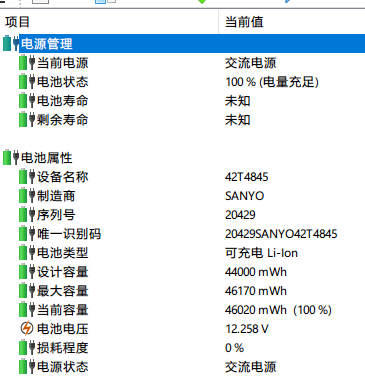
Task: Select the 电池电压 row label
Action: 63,329
